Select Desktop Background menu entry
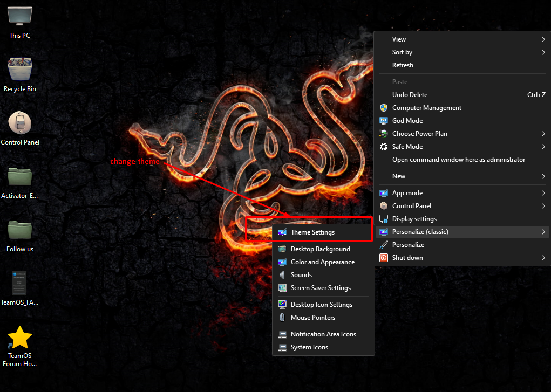The height and width of the screenshot is (392, 551). coord(323,249)
